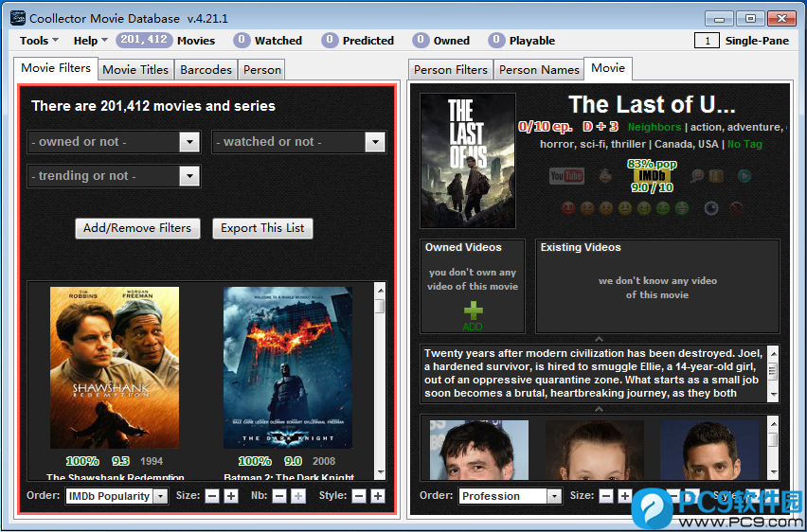Viewport: 807px width, 532px height.
Task: Rate with the second orange frowning smiley
Action: click(587, 208)
